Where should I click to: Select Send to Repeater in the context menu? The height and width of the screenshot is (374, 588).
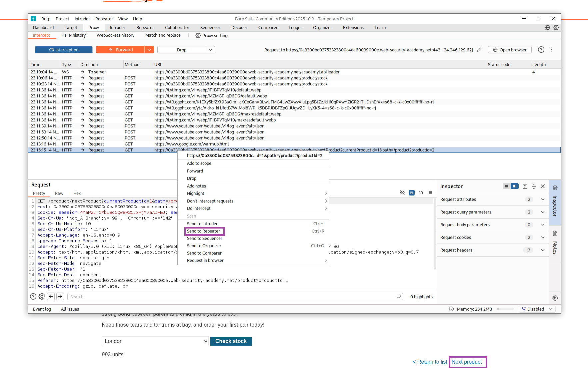204,231
